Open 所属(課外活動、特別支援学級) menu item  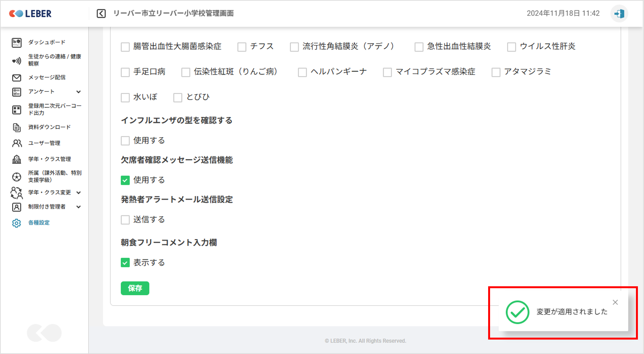pos(55,177)
